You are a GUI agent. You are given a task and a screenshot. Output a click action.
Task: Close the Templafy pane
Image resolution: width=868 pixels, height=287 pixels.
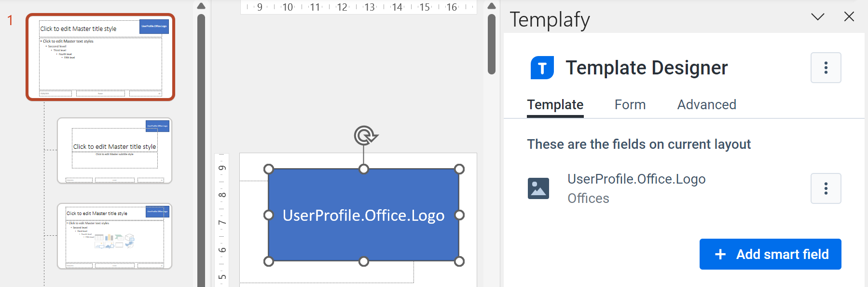(849, 16)
